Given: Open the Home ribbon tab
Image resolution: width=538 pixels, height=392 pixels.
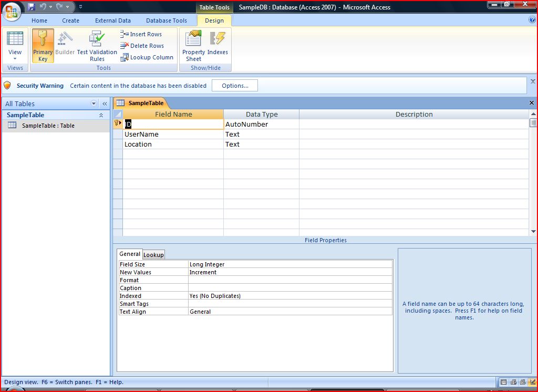Looking at the screenshot, I should pyautogui.click(x=39, y=20).
